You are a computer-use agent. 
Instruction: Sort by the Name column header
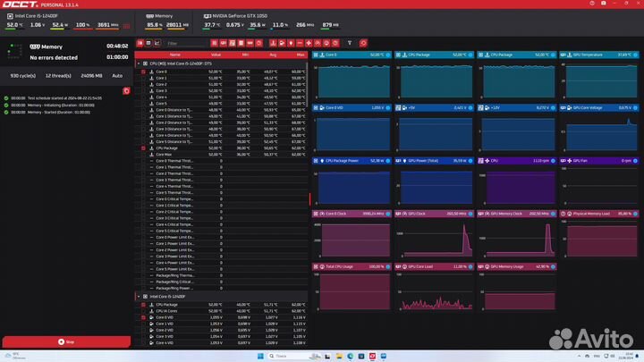[175, 55]
